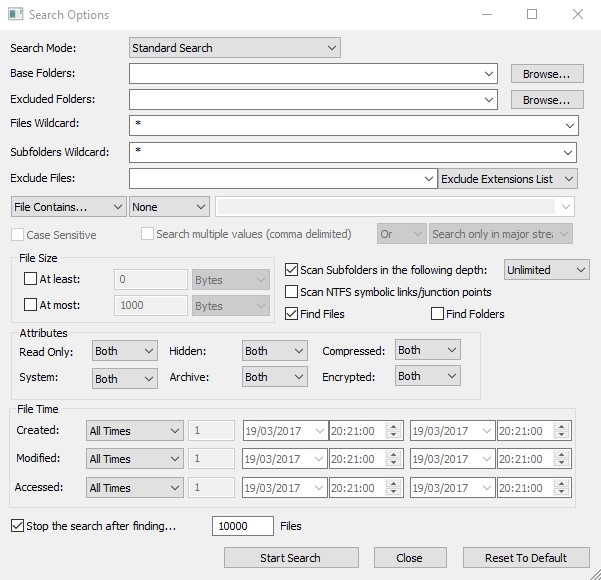Open the Exclude Files combo box arrow

(429, 179)
